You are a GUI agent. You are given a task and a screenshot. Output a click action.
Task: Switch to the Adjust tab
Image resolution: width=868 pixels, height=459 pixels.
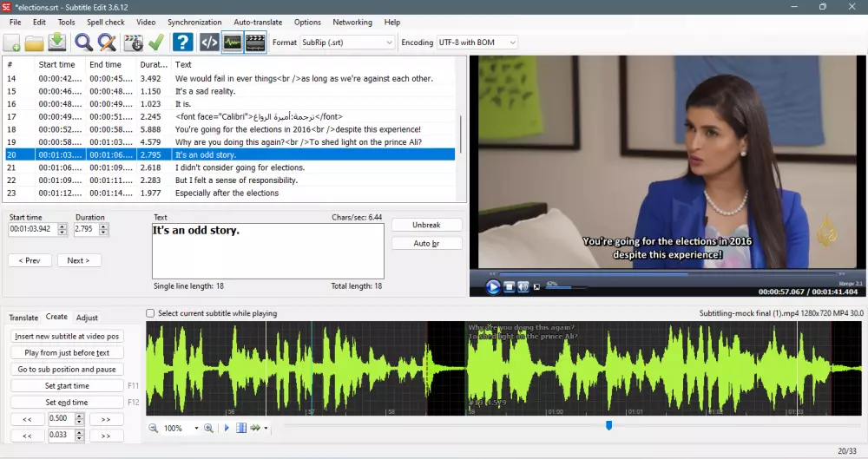87,318
